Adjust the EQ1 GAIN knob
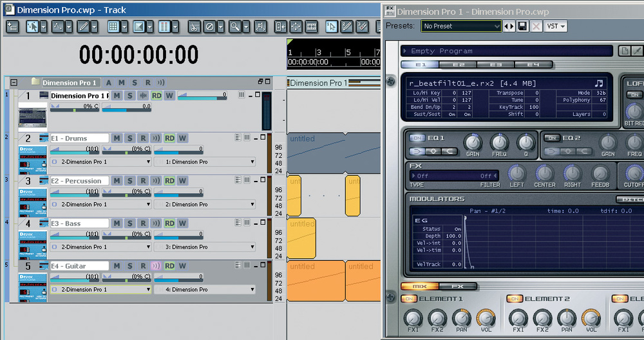This screenshot has width=644, height=340. tap(473, 142)
